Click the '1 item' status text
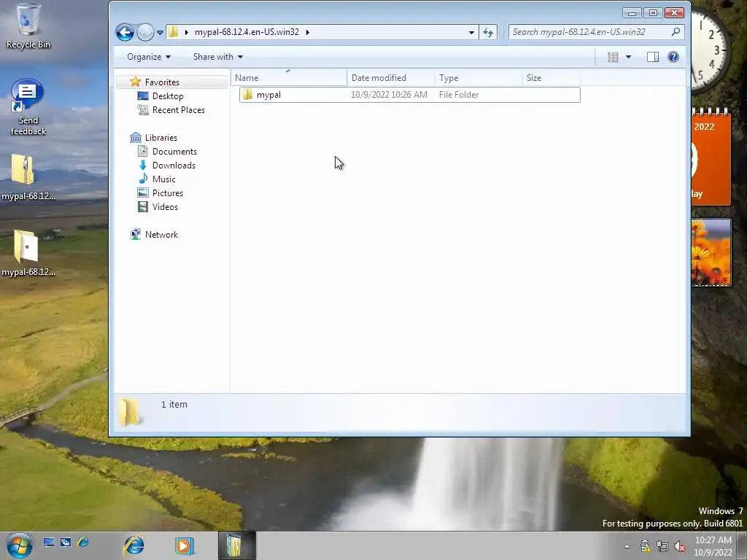 click(174, 404)
